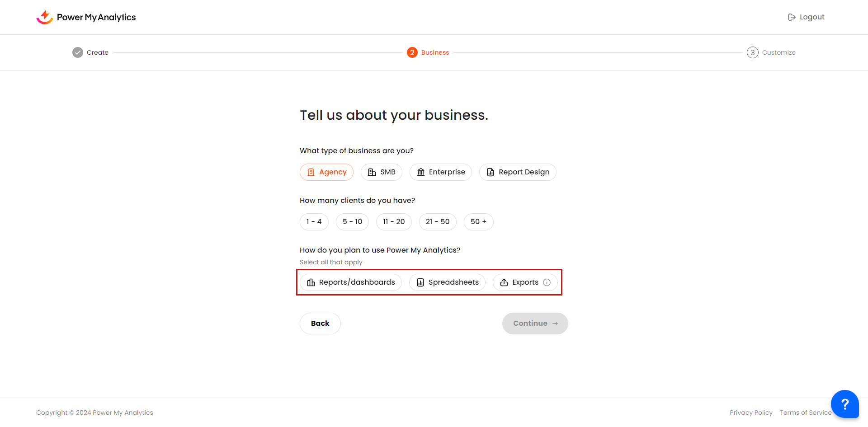Open the blue help question mark bubble
Viewport: 868px width, 427px height.
click(x=844, y=404)
